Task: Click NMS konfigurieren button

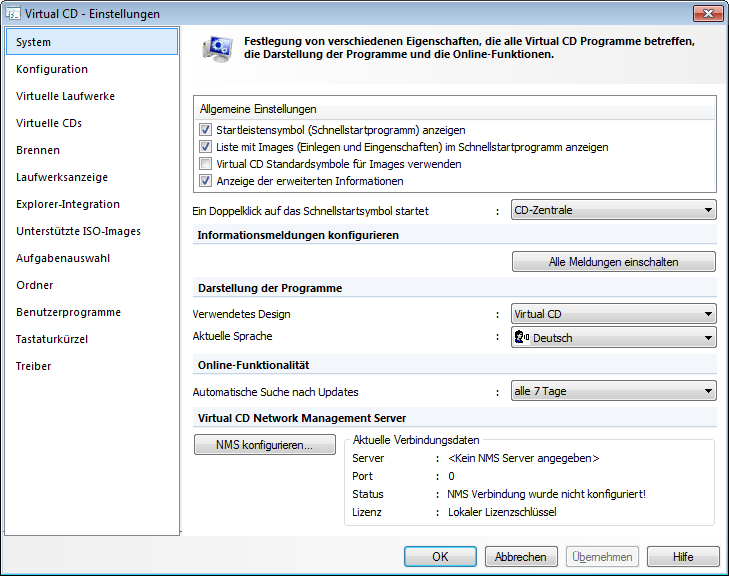Action: (x=265, y=444)
